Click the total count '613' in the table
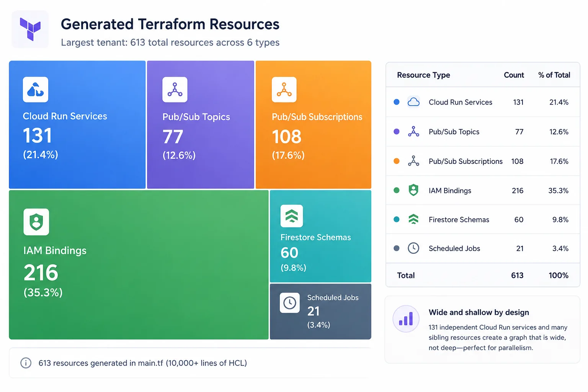588x392 pixels. click(x=517, y=275)
